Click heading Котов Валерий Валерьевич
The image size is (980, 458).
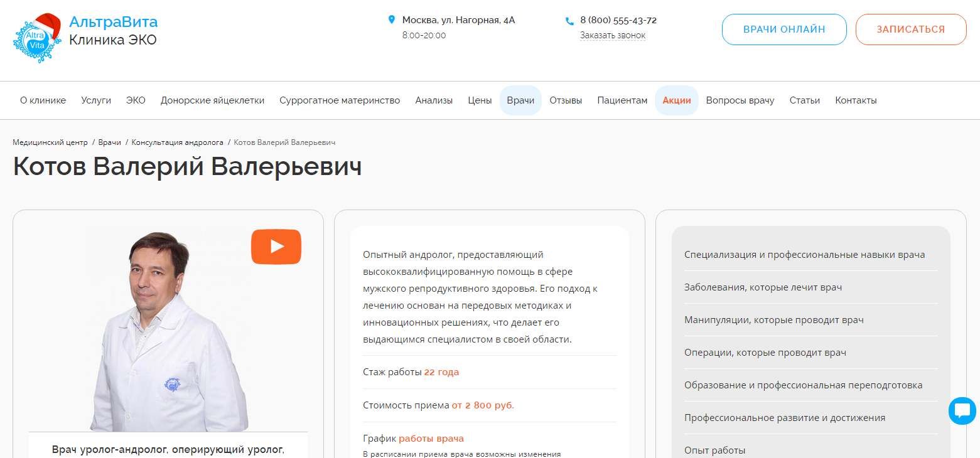click(187, 167)
